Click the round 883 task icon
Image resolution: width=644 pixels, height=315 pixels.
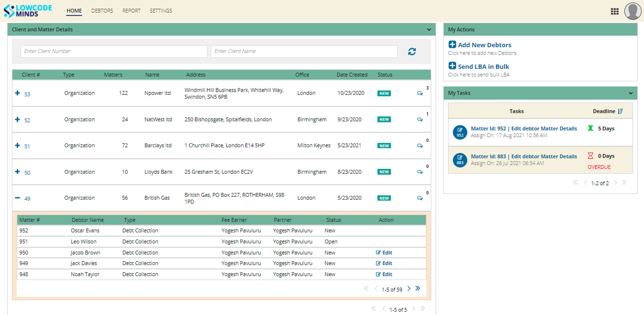[460, 160]
